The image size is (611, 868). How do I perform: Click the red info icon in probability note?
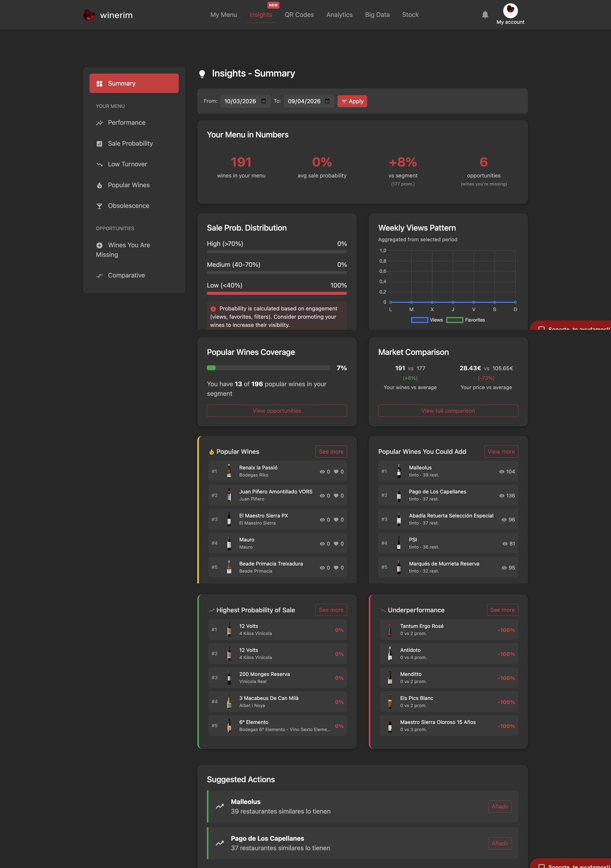tap(213, 309)
